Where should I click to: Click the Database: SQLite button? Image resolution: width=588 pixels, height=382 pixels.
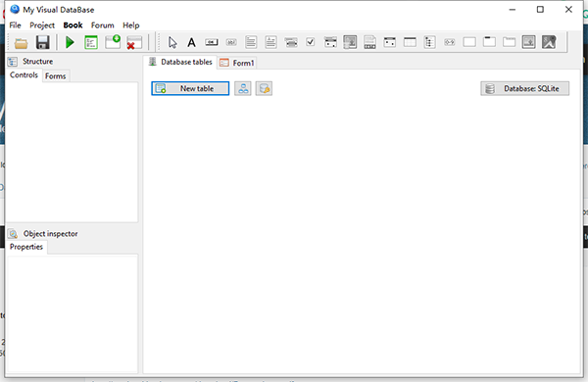524,88
